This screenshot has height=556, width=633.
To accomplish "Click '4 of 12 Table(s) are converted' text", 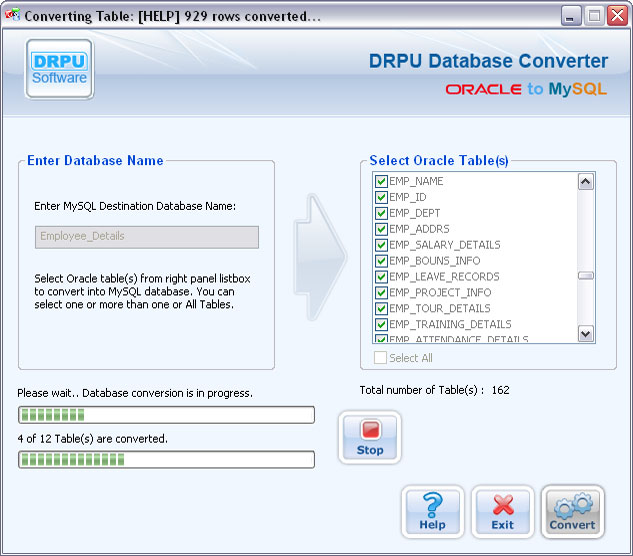I will pos(92,439).
